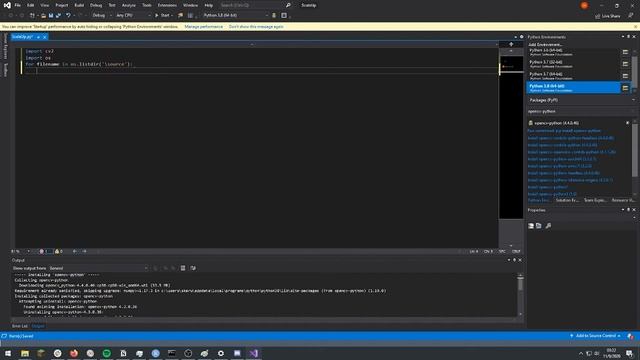Viewport: 640px width, 360px height.
Task: Open the Packages (PyPI) dropdown
Action: (581, 100)
